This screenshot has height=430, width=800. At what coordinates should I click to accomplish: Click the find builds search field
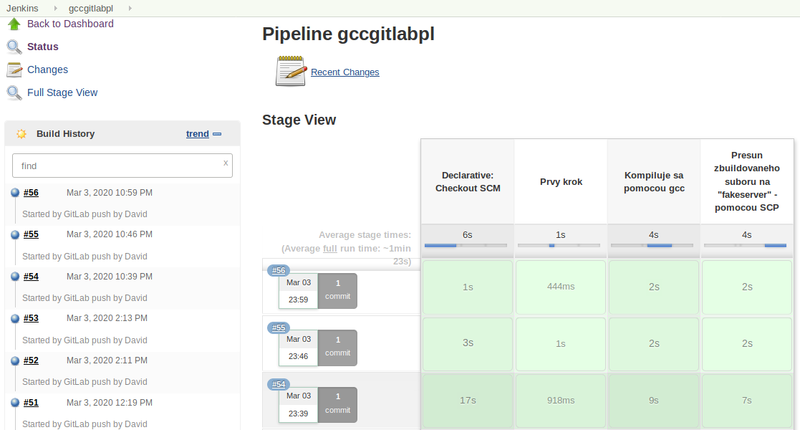tap(122, 166)
